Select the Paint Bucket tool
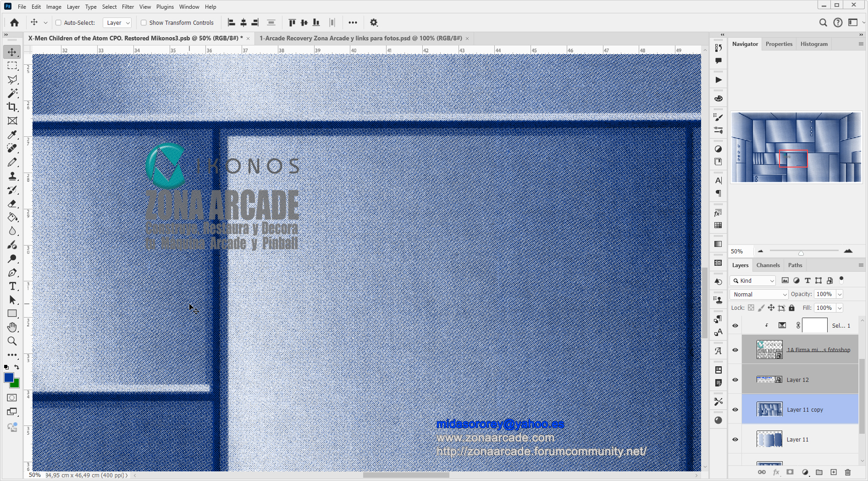868x481 pixels. coord(12,217)
